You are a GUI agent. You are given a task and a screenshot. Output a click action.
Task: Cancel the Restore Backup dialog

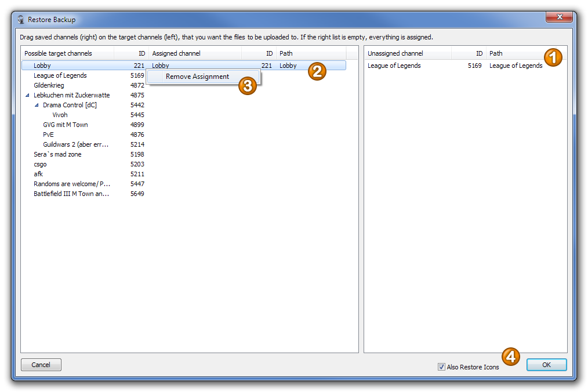[x=41, y=365]
